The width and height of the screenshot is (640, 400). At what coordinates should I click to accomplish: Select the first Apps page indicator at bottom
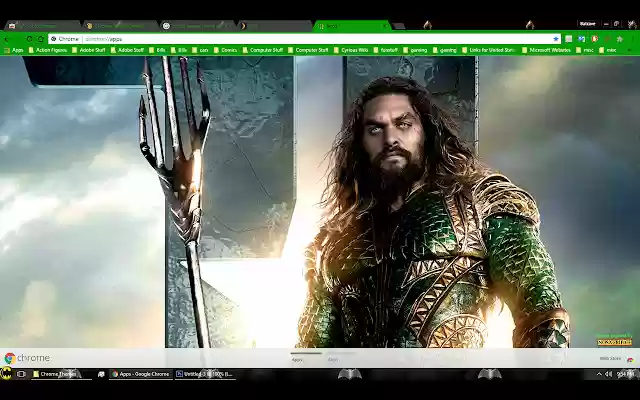click(x=306, y=356)
